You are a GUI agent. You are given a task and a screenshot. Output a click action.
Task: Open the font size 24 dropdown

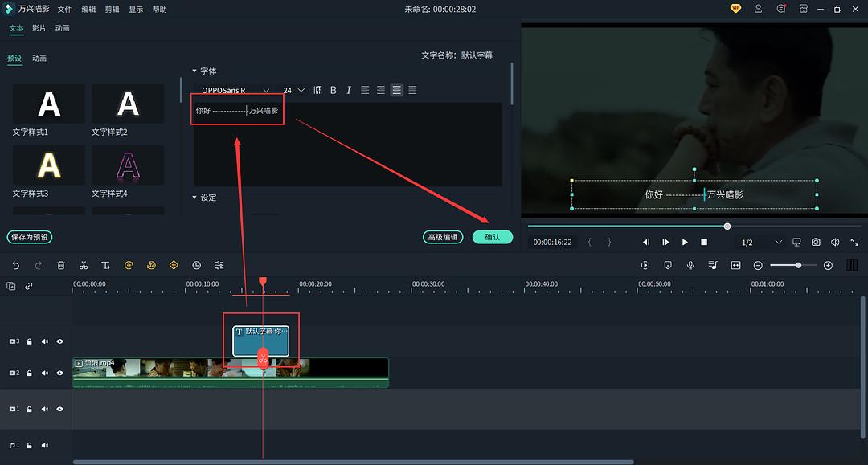click(x=294, y=90)
